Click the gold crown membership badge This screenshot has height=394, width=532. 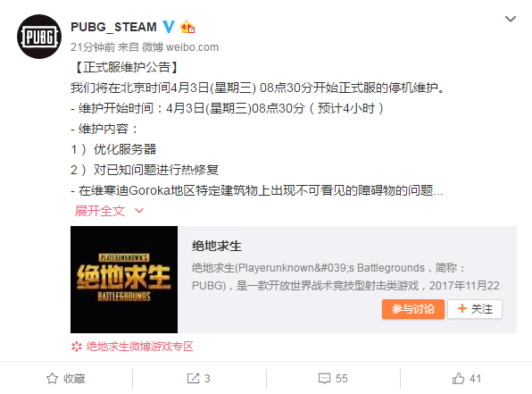tap(187, 27)
